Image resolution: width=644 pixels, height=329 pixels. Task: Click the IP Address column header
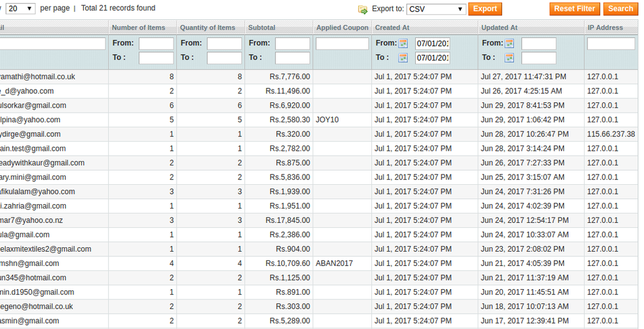605,28
